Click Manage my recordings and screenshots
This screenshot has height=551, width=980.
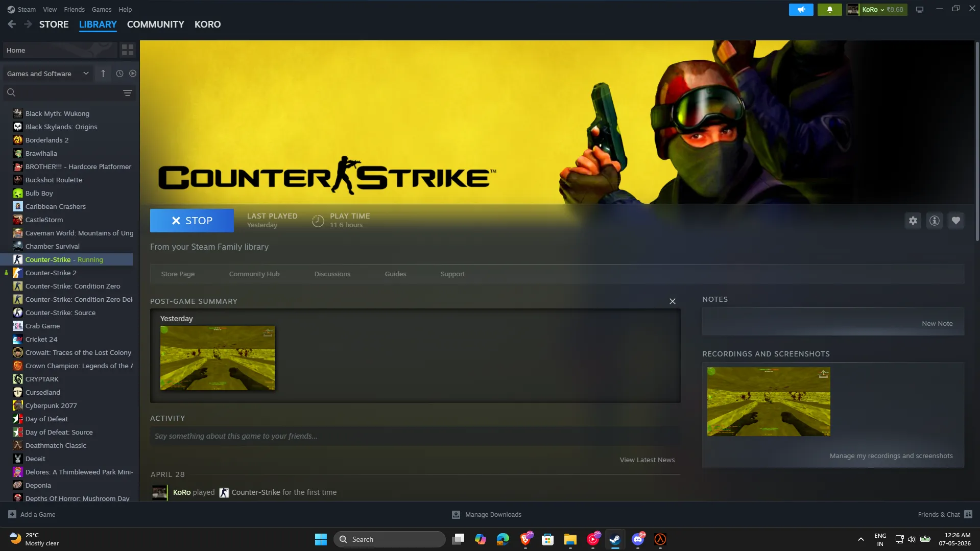891,456
